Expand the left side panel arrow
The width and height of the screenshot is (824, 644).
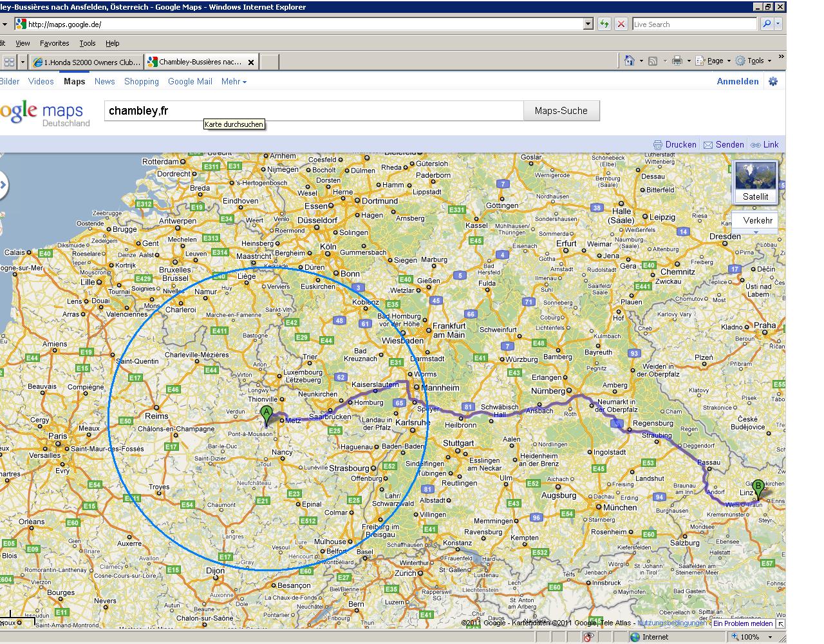pyautogui.click(x=3, y=186)
